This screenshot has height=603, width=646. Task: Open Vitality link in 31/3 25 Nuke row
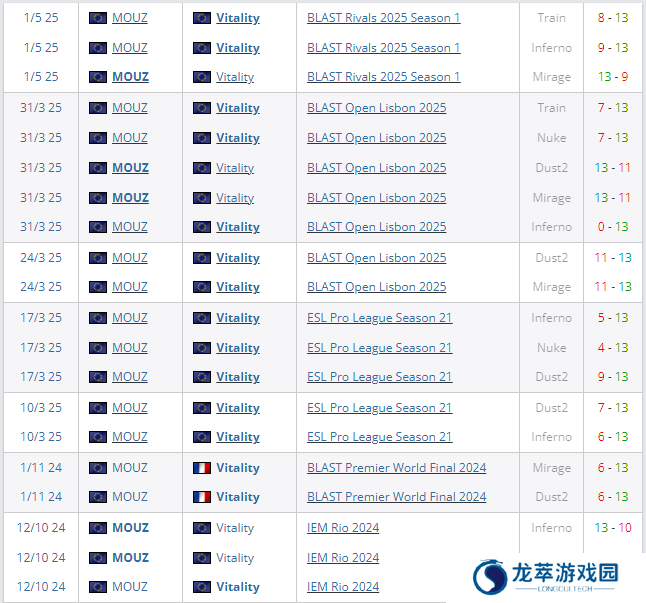tap(238, 138)
